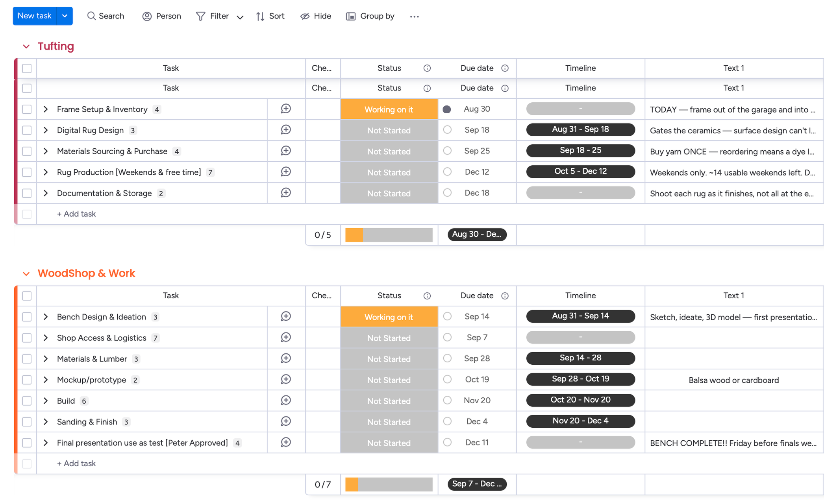This screenshot has width=824, height=504.
Task: Expand subitems of Digital Rug Design
Action: point(46,130)
